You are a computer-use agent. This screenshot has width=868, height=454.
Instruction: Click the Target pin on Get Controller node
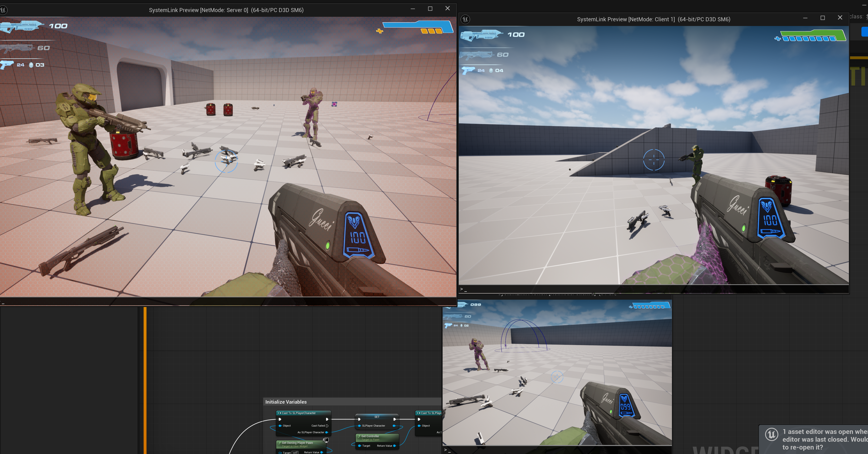360,446
